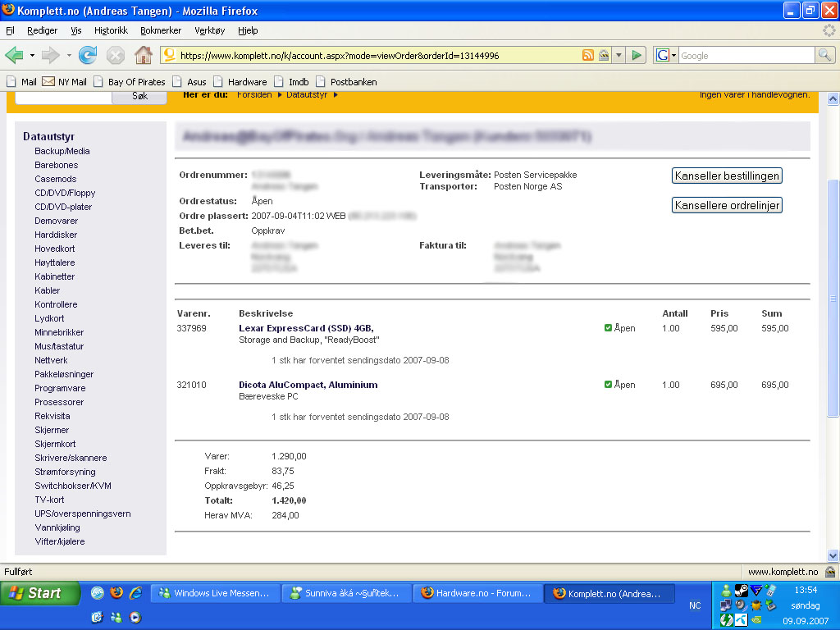Open the Hjelp menu
The width and height of the screenshot is (840, 630).
(x=248, y=30)
